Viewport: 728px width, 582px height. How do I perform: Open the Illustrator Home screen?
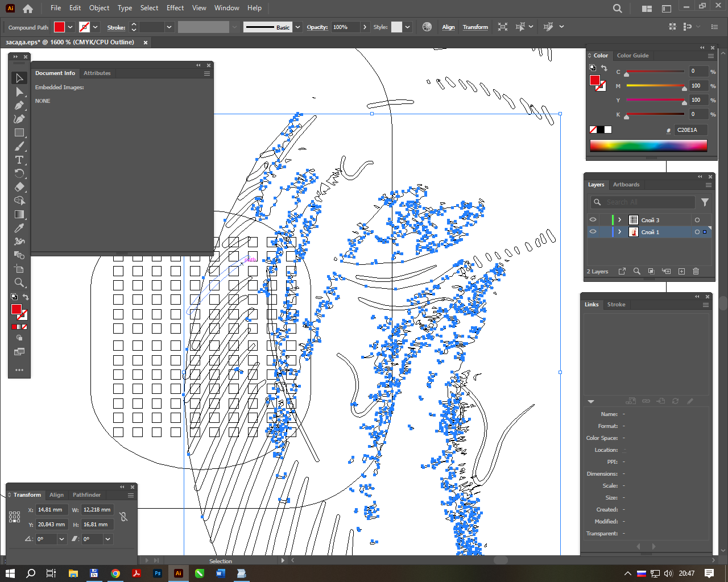(28, 9)
